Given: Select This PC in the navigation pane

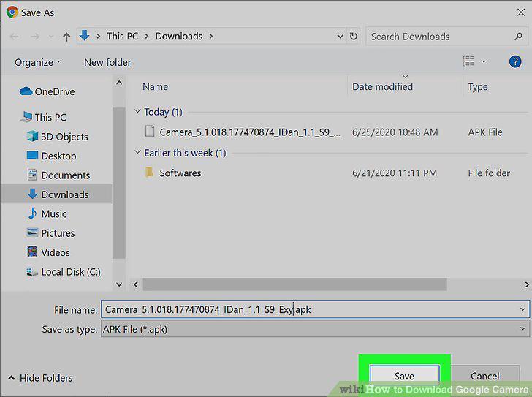Looking at the screenshot, I should coord(43,117).
